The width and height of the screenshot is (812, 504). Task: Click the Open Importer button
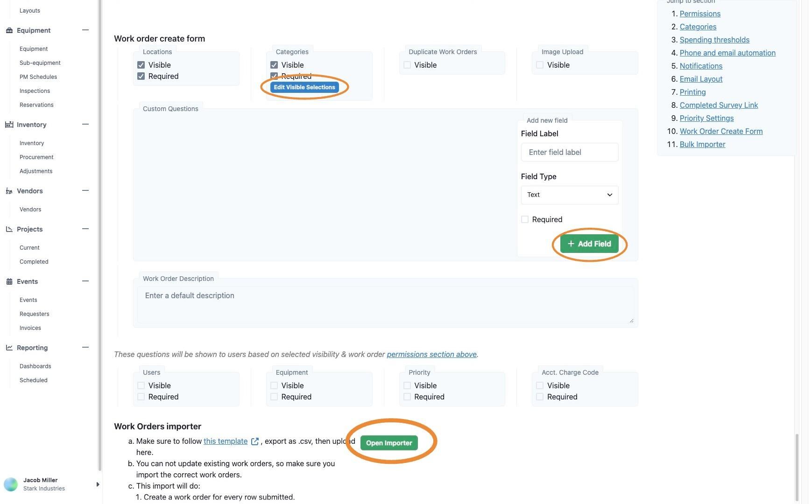click(389, 443)
